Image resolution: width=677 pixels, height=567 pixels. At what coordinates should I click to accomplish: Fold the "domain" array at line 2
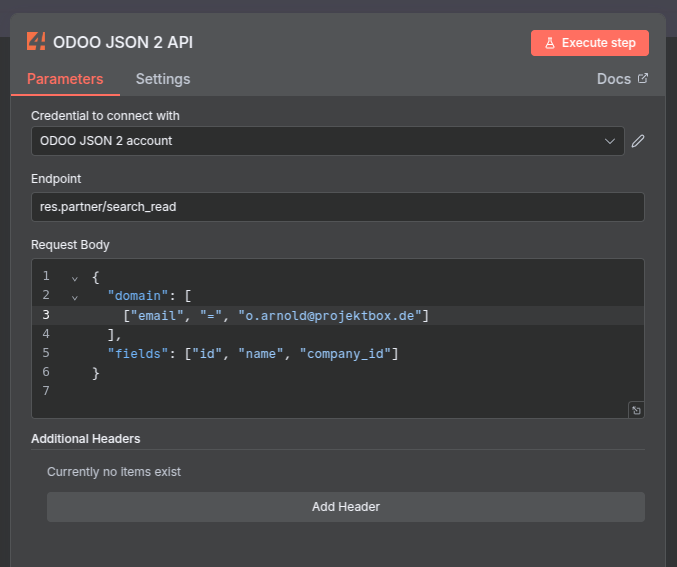74,296
